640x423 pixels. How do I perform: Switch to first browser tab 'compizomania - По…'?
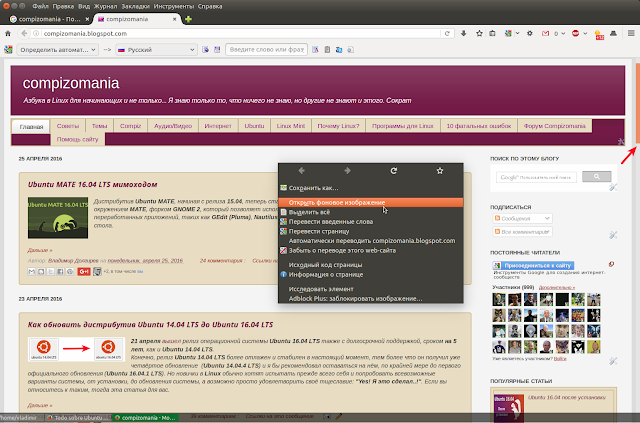(49, 19)
